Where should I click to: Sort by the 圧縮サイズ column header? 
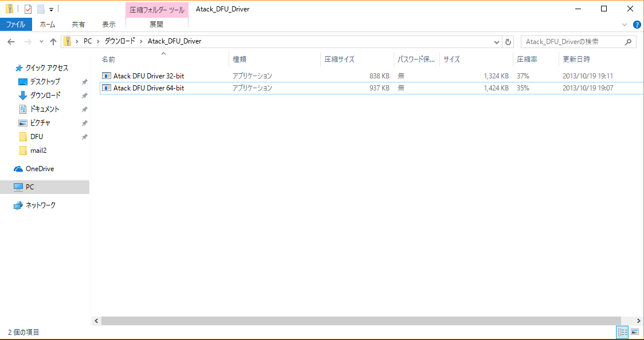(x=357, y=60)
